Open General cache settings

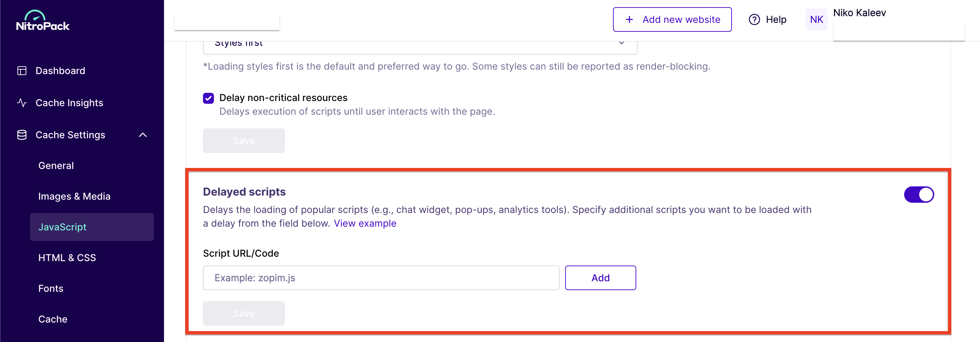[56, 166]
